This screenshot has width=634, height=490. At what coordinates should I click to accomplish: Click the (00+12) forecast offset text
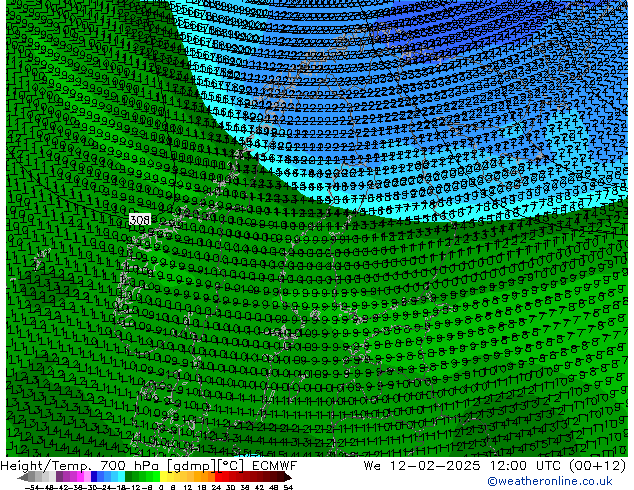(598, 466)
